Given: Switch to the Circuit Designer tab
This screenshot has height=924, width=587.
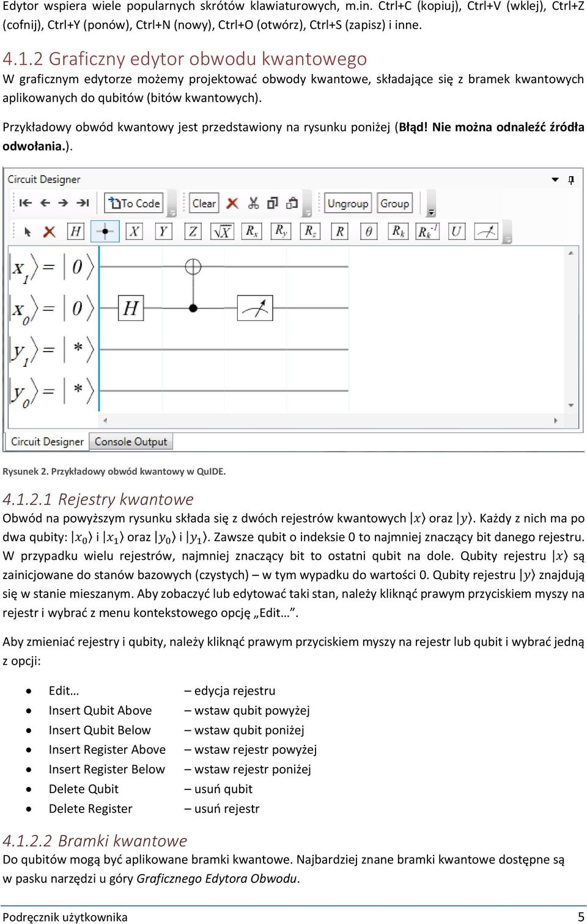Looking at the screenshot, I should tap(47, 442).
